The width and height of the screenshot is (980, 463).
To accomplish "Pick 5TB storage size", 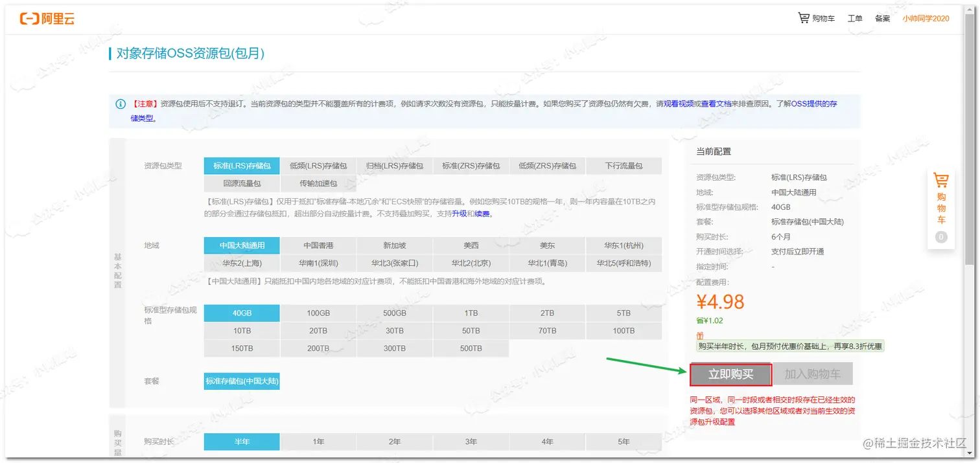I will pos(624,313).
